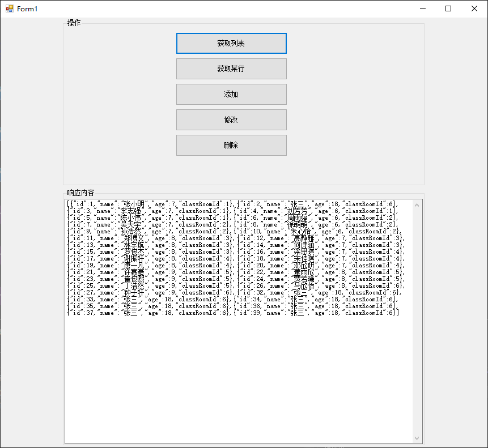
Task: Click the scroll up arrow in response box
Action: [417, 205]
